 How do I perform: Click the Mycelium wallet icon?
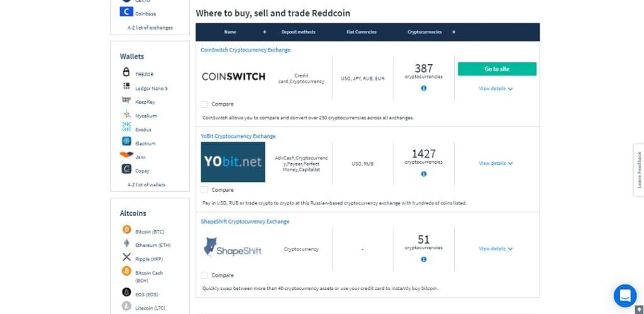[126, 115]
